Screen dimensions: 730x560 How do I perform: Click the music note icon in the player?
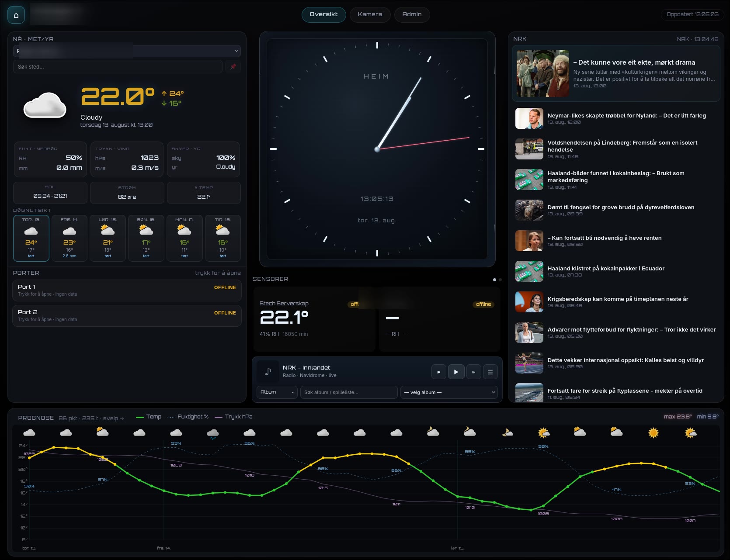pos(268,372)
